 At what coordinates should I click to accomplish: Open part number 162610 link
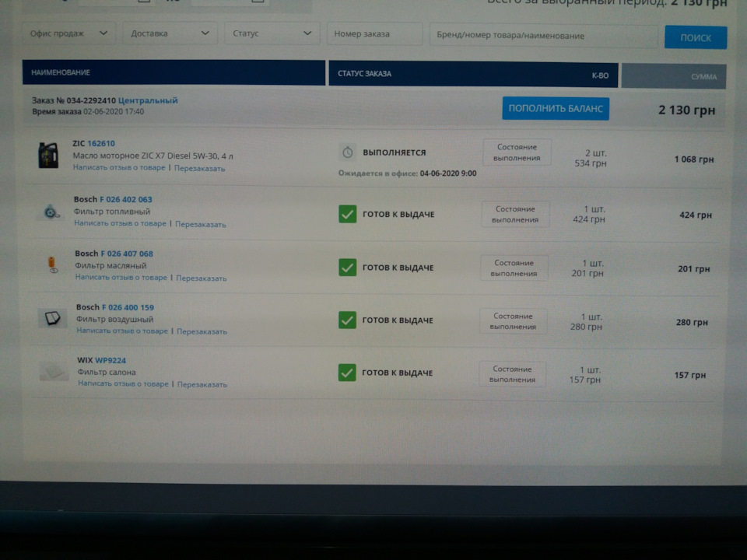101,143
